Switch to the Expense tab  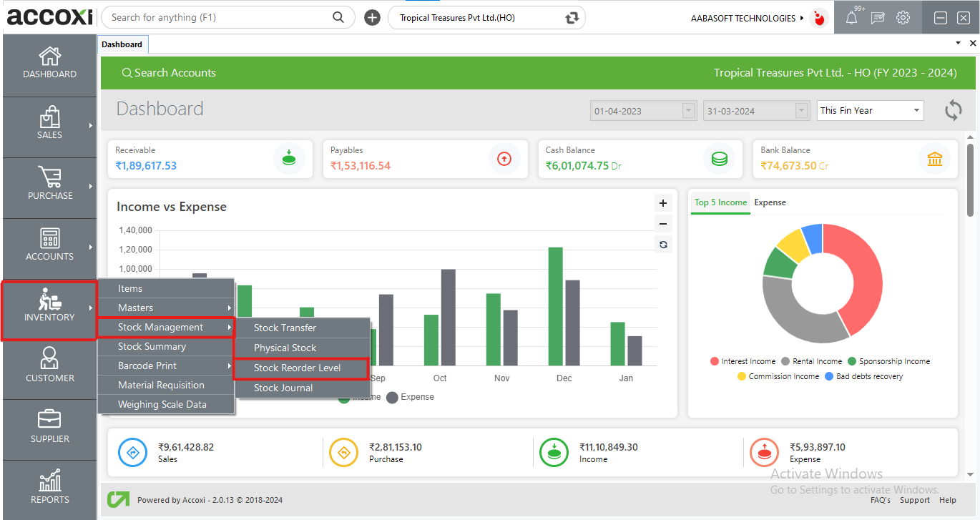click(770, 202)
